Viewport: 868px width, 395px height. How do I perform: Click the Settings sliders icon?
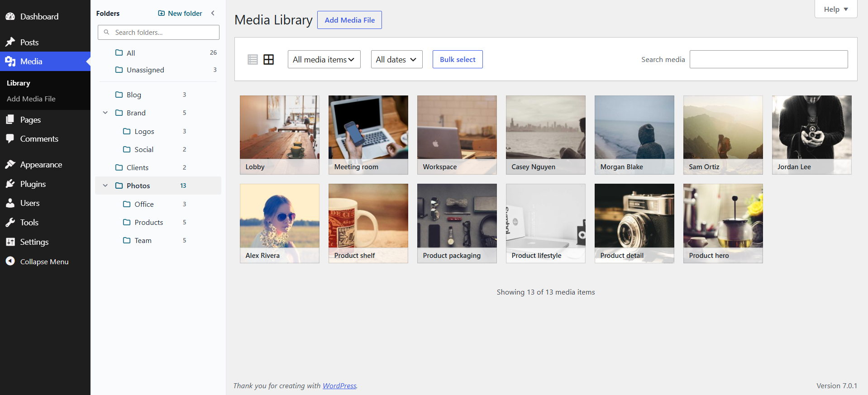(10, 242)
